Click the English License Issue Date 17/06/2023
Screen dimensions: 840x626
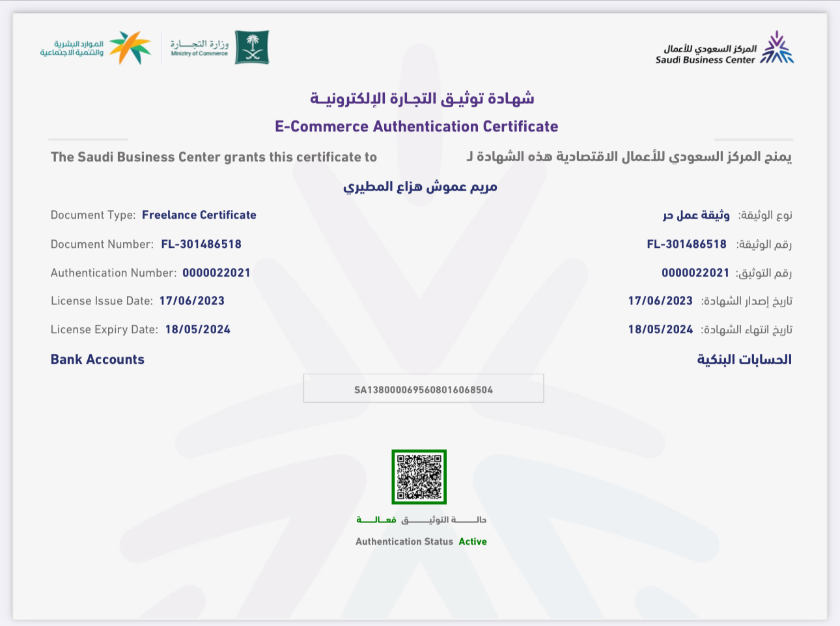pyautogui.click(x=192, y=301)
